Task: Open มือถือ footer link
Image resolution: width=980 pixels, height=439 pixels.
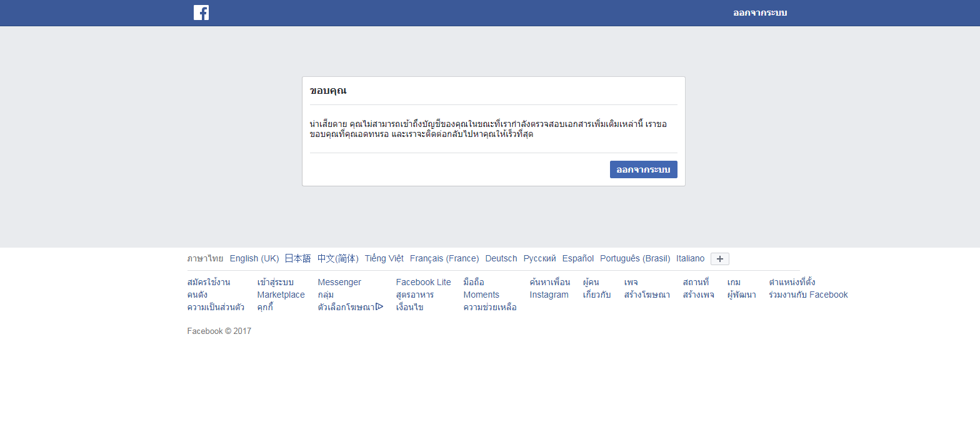Action: click(474, 282)
